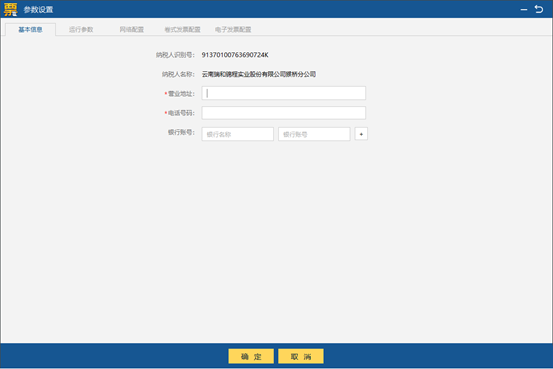This screenshot has width=553, height=369.
Task: Minimize the 参数设置 window
Action: point(524,10)
